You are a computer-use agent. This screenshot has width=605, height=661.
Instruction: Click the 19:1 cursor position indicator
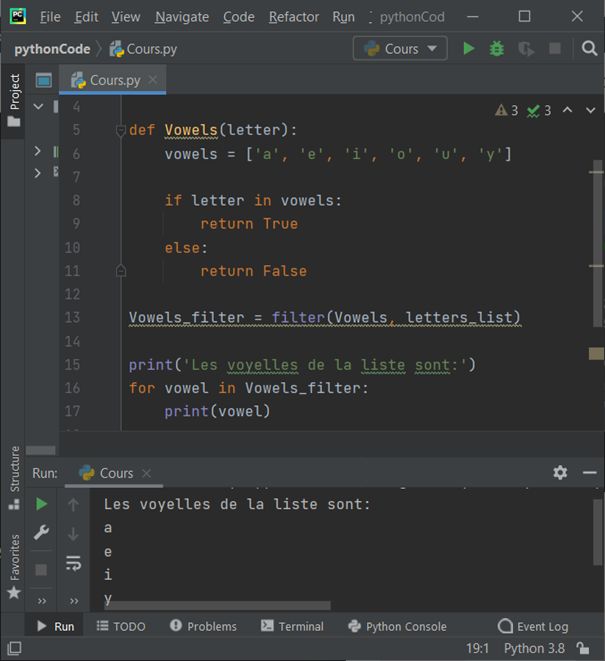[477, 648]
